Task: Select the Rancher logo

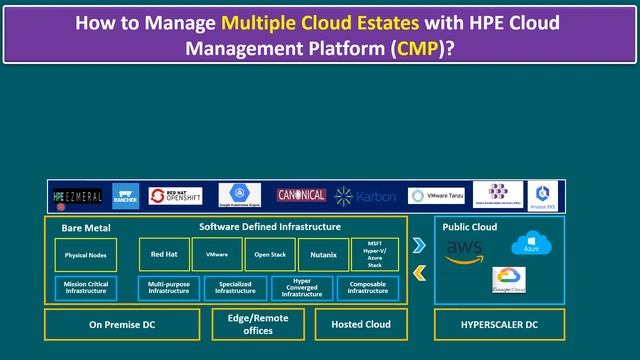Action: 126,196
